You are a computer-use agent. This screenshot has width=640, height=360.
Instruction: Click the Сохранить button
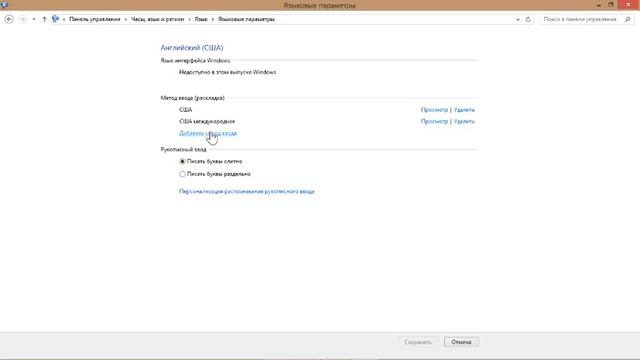pyautogui.click(x=418, y=342)
